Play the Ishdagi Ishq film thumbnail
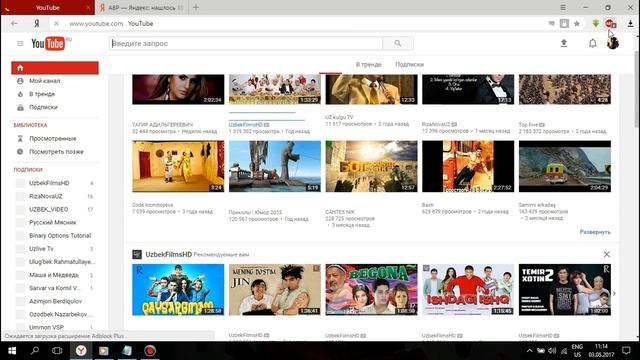 pyautogui.click(x=468, y=289)
